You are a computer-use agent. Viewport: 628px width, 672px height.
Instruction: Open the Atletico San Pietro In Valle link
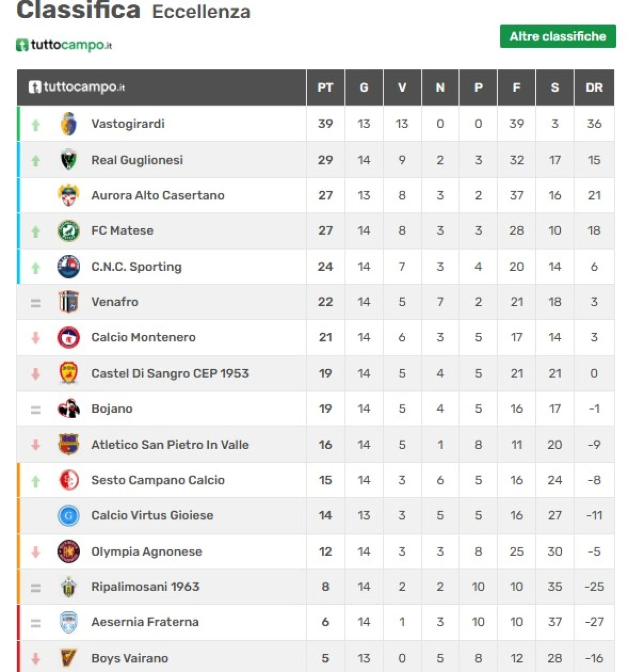click(x=170, y=445)
